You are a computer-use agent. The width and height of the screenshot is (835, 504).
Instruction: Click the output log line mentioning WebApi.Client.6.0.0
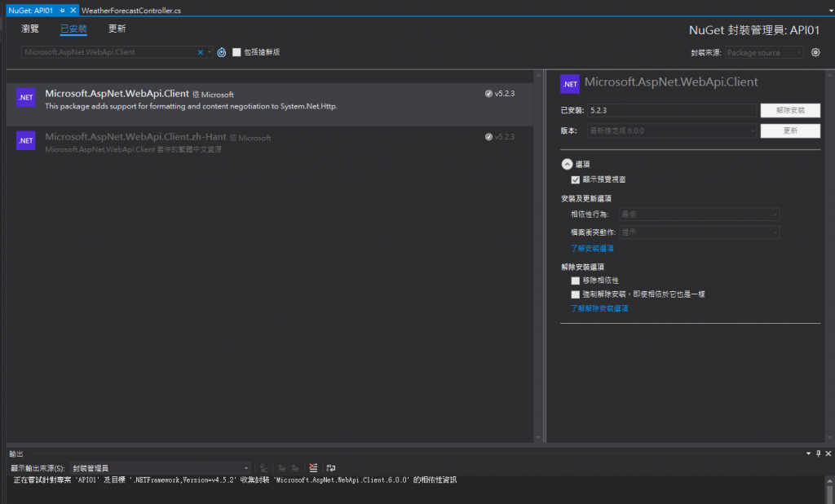click(x=235, y=480)
